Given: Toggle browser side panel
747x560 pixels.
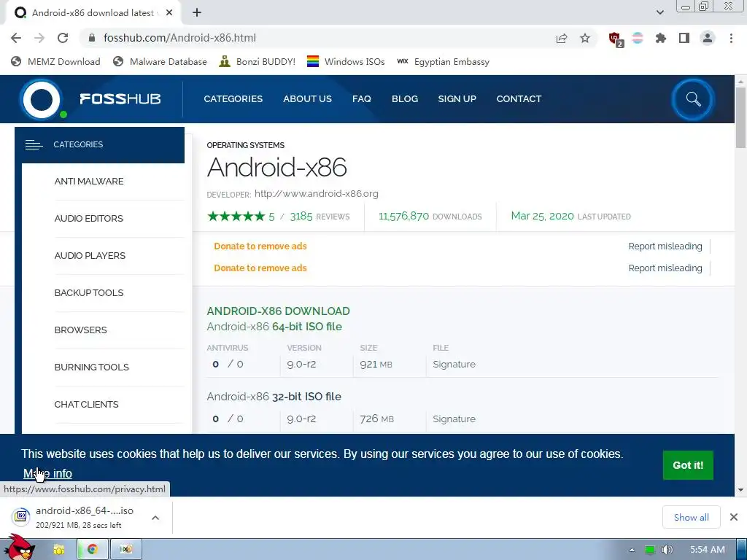Looking at the screenshot, I should click(x=684, y=38).
